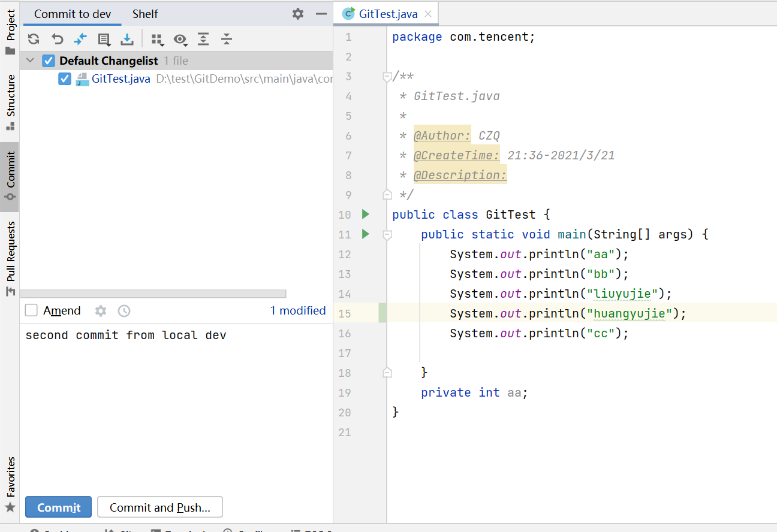Show diff for selected change
The height and width of the screenshot is (532, 777).
pos(80,40)
